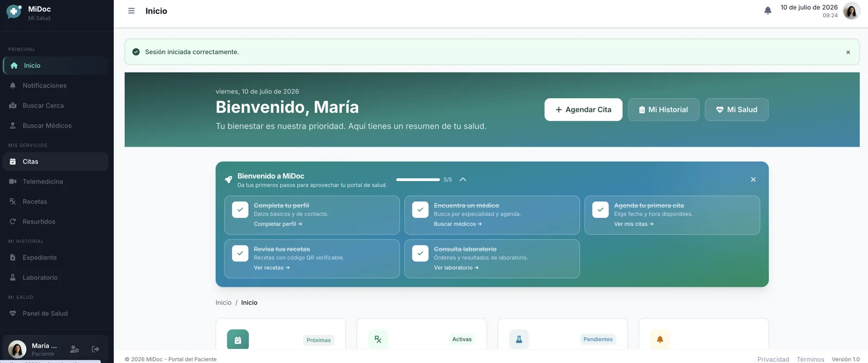The width and height of the screenshot is (868, 363).
Task: Open the notifications bell in header
Action: tap(768, 10)
